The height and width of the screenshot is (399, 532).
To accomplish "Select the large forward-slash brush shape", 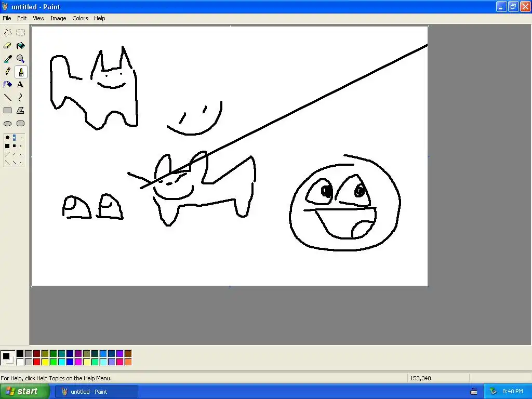I will pyautogui.click(x=7, y=154).
